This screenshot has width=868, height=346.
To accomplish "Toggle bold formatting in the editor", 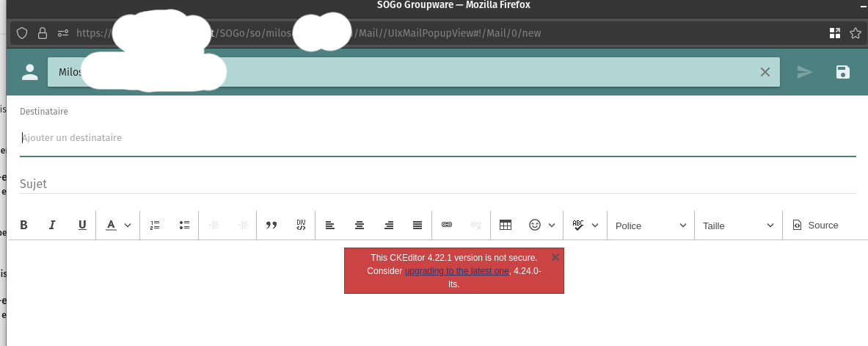I will coord(23,226).
